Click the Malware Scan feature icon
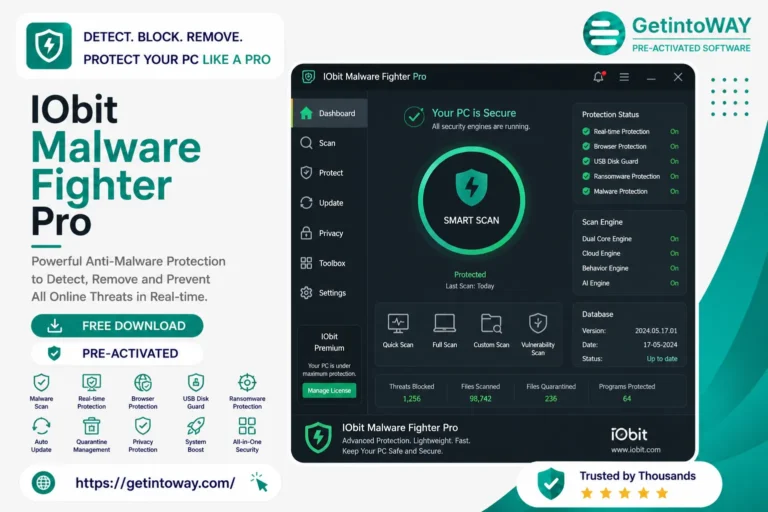Viewport: 768px width, 512px height. point(41,382)
